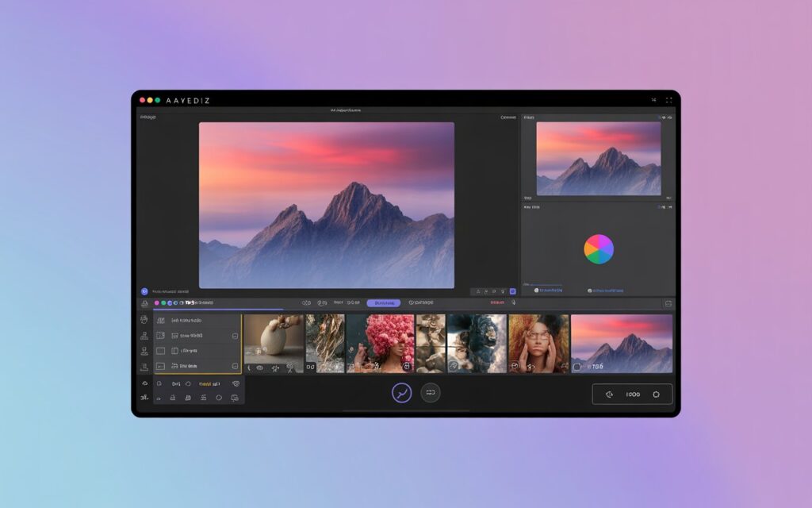
Task: Click the bottom icon in the left sidebar
Action: coord(144,398)
